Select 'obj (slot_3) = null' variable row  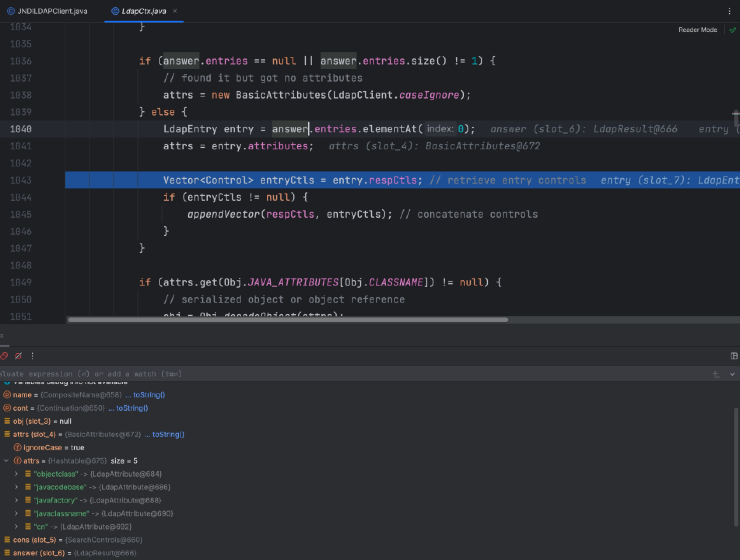pyautogui.click(x=366, y=421)
